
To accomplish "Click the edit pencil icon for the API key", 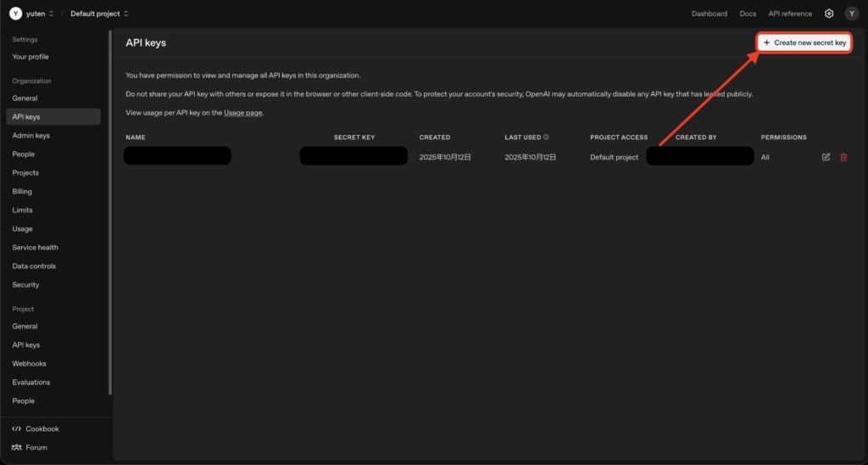I will pos(826,157).
